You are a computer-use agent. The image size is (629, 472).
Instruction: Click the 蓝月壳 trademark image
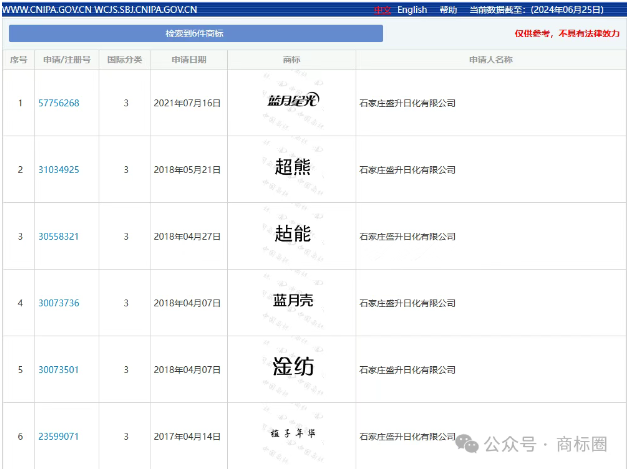point(292,301)
